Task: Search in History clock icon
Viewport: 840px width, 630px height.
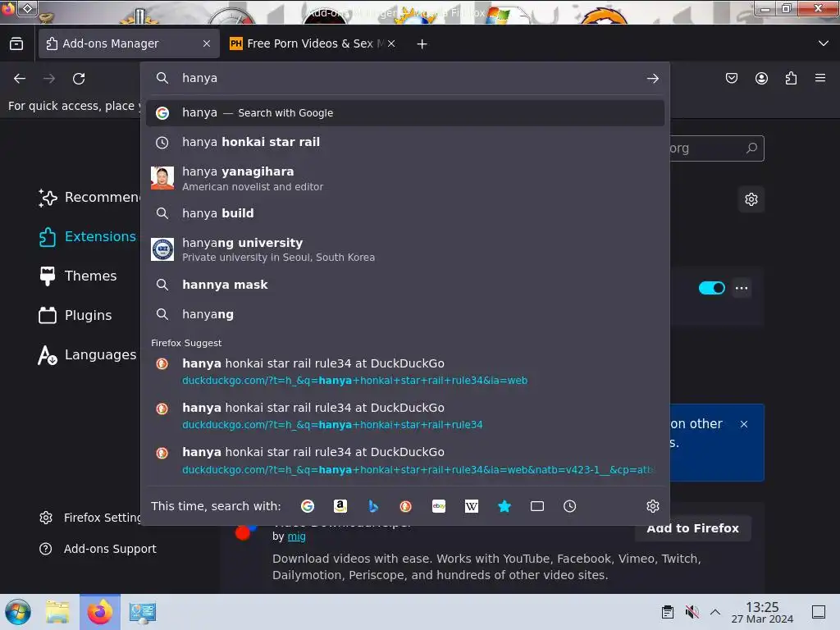Action: (x=570, y=506)
